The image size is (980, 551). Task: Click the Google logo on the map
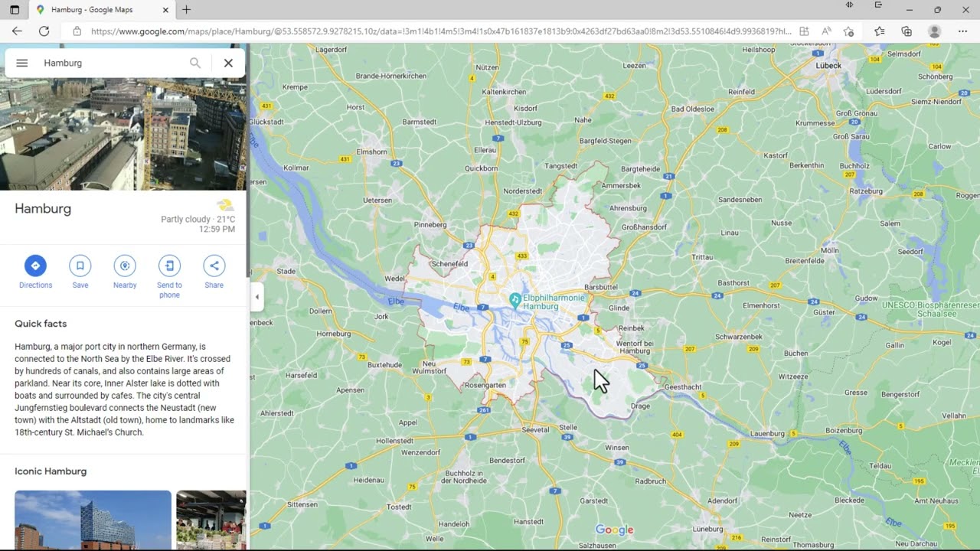614,530
